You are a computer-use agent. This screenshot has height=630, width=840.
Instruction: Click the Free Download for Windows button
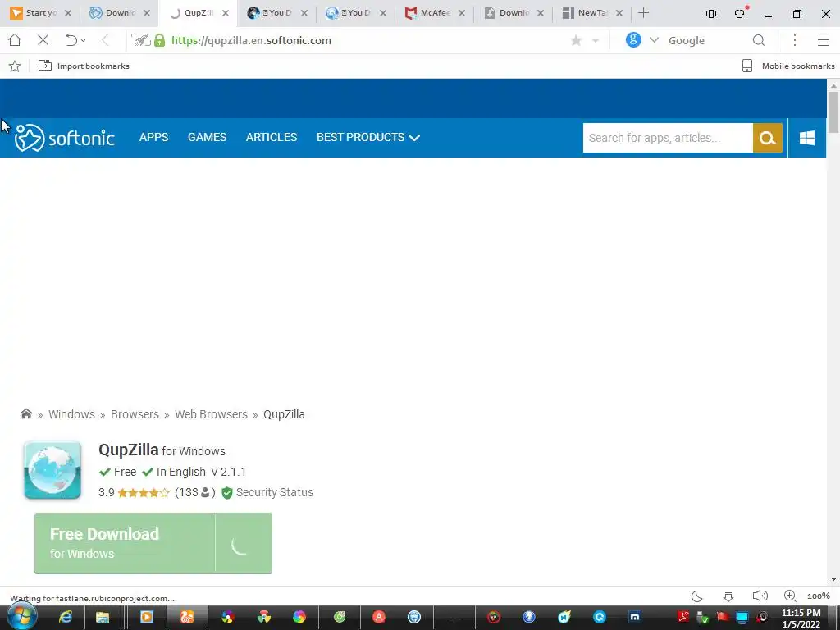pos(153,543)
